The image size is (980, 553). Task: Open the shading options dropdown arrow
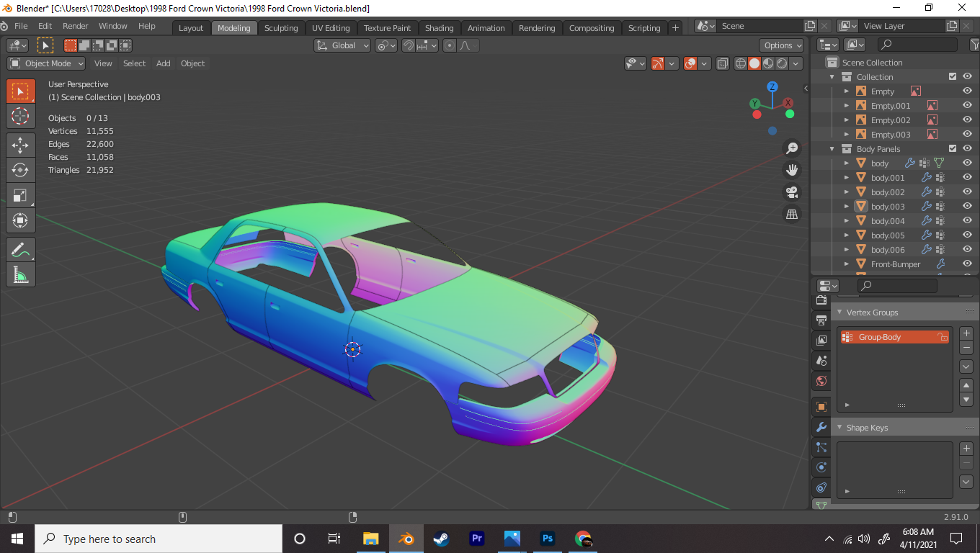pos(796,63)
